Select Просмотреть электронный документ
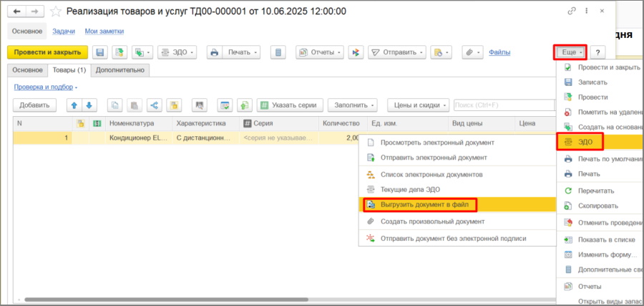 point(457,143)
